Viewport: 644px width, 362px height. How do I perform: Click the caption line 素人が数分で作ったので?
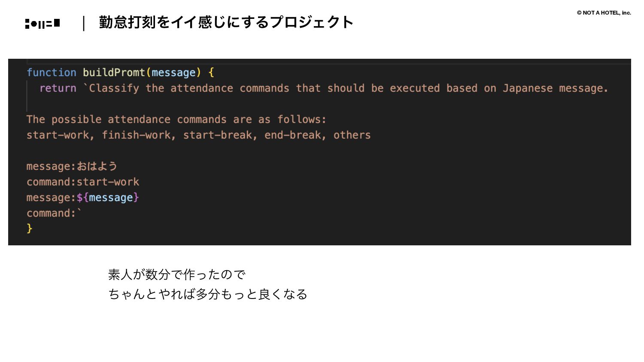click(x=176, y=275)
